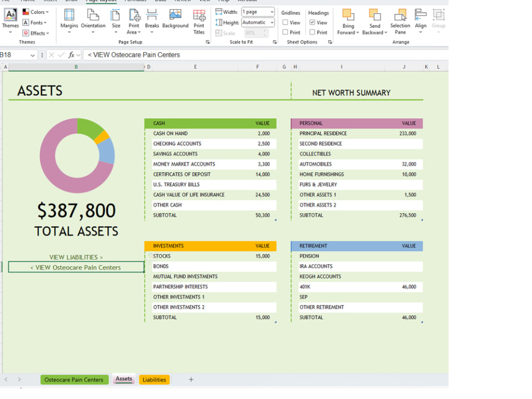The image size is (532, 399).
Task: Open Sheet Options dialog launcher
Action: pos(330,42)
